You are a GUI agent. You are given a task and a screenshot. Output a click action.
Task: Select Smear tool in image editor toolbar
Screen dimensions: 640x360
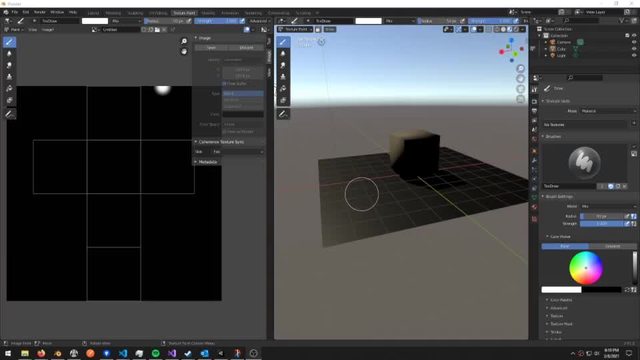[9, 65]
